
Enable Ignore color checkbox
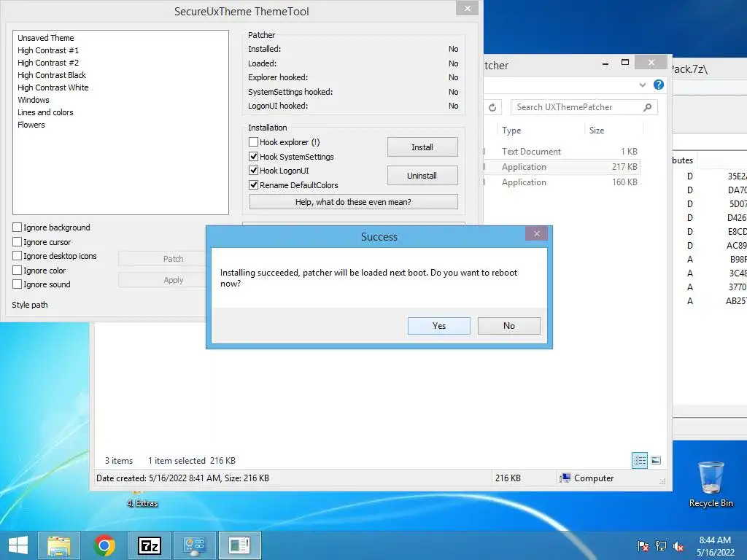click(x=18, y=270)
